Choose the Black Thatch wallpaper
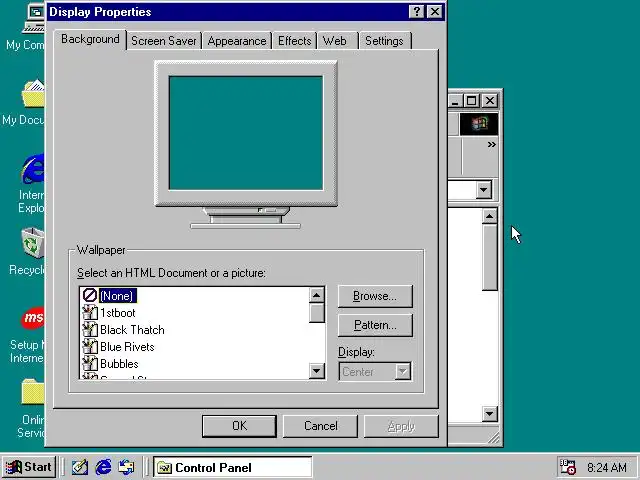 coord(132,330)
